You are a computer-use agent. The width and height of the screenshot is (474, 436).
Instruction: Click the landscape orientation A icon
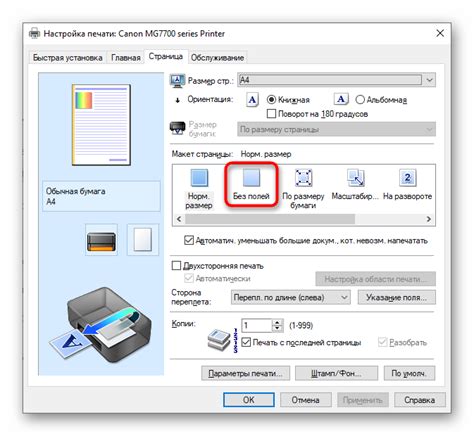point(341,99)
